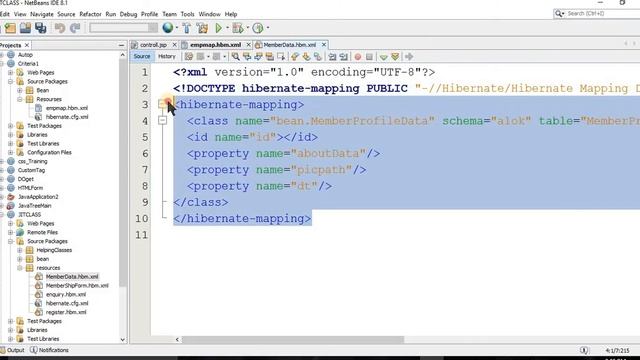This screenshot has width=640, height=360.
Task: Click the configuration combo box in toolbar
Action: [x=123, y=28]
